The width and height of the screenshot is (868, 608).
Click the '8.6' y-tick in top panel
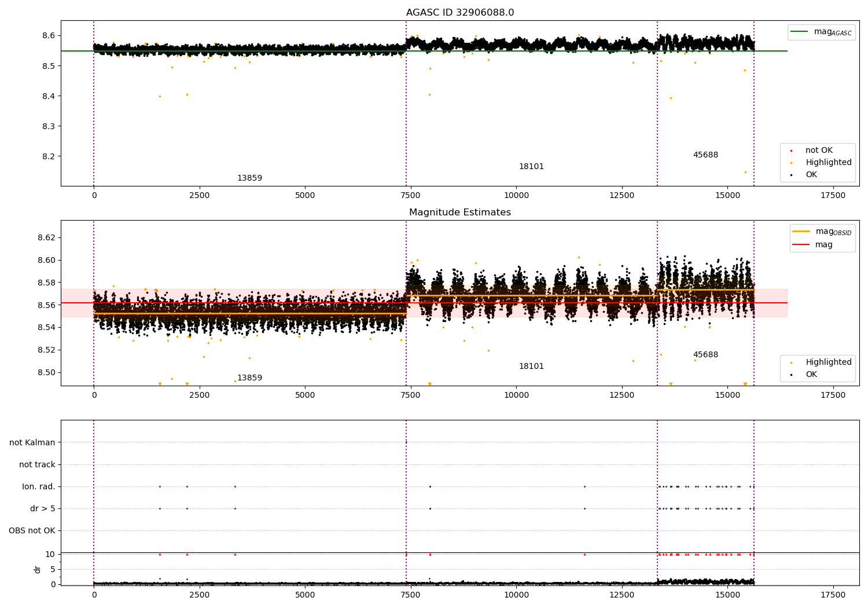tap(49, 36)
